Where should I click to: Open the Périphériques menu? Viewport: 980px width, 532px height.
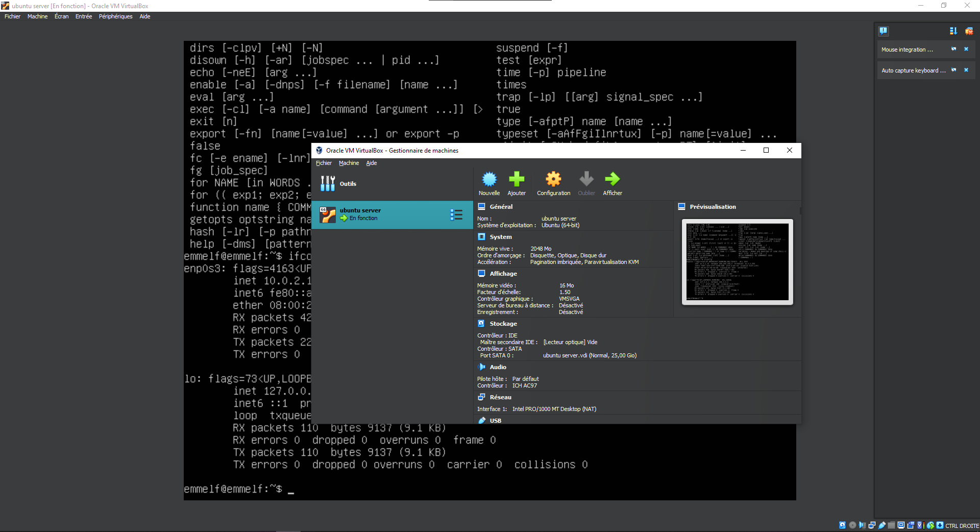(x=115, y=16)
